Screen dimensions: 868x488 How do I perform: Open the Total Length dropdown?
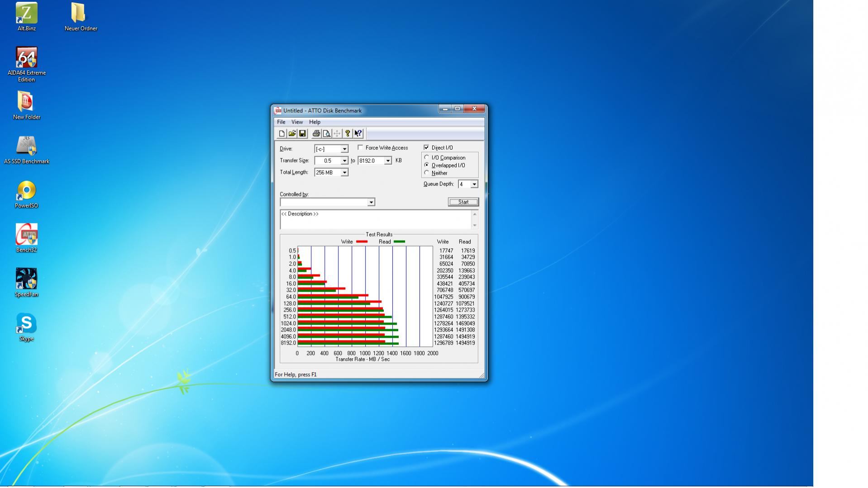344,172
